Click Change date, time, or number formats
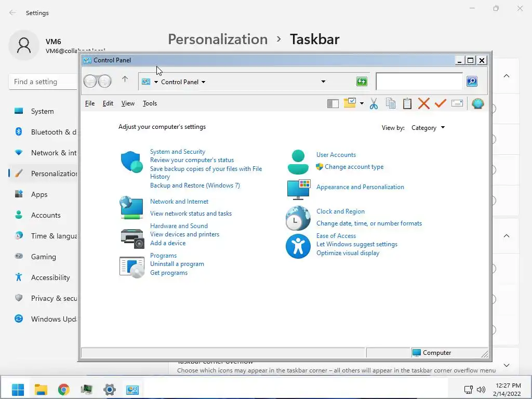This screenshot has height=399, width=532. (369, 223)
